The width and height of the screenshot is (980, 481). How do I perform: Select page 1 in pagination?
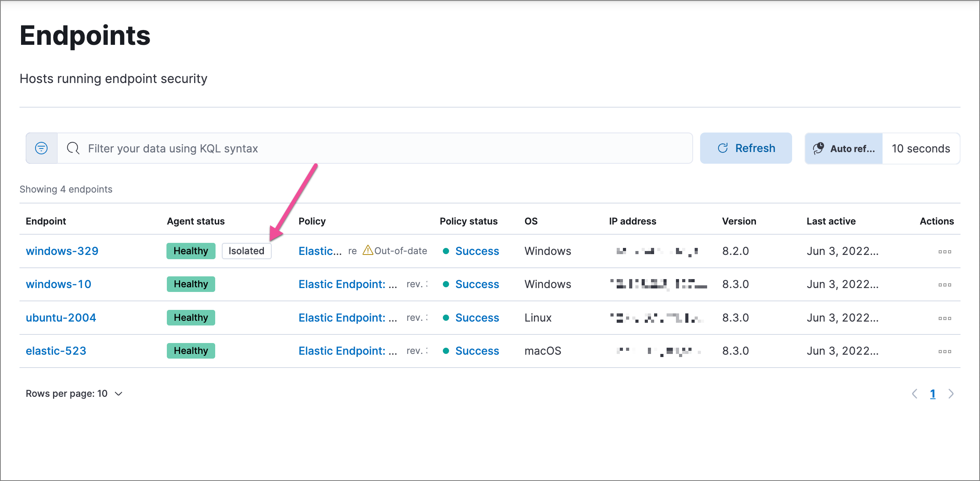click(x=933, y=394)
